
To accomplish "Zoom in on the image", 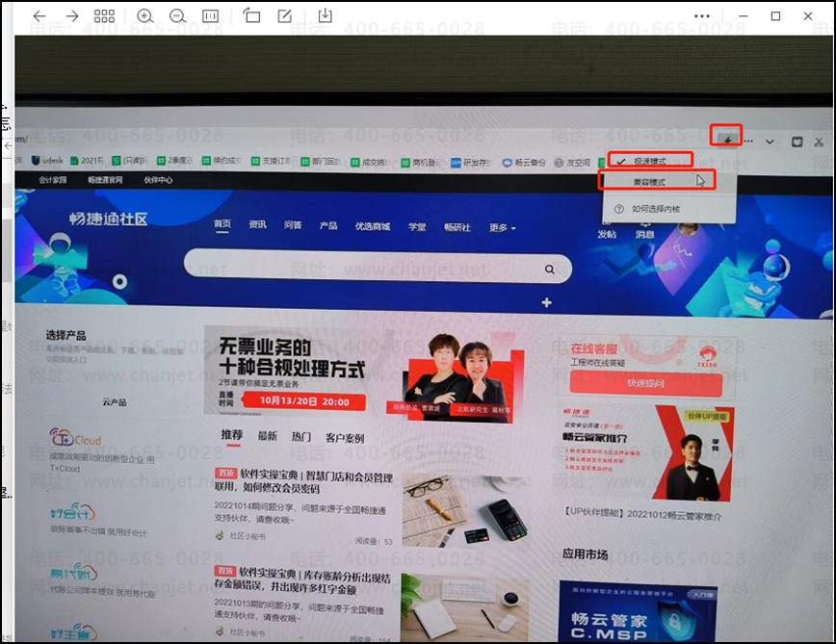I will coord(144,16).
